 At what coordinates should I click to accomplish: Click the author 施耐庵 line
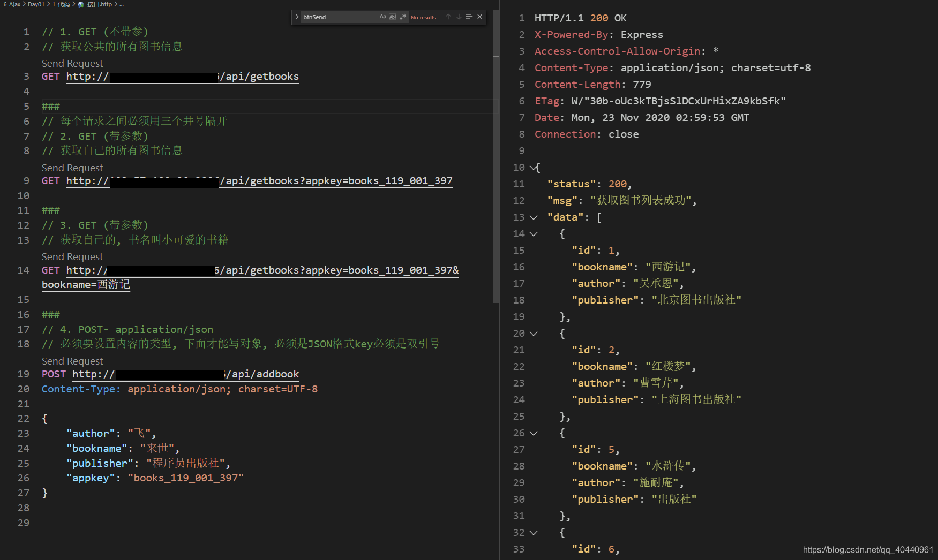[628, 483]
